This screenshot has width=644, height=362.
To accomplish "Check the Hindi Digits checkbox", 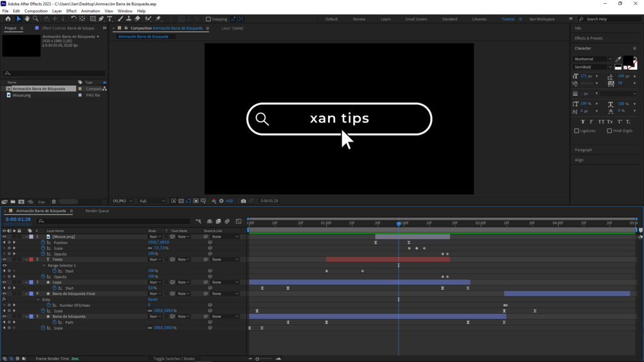I will (609, 131).
